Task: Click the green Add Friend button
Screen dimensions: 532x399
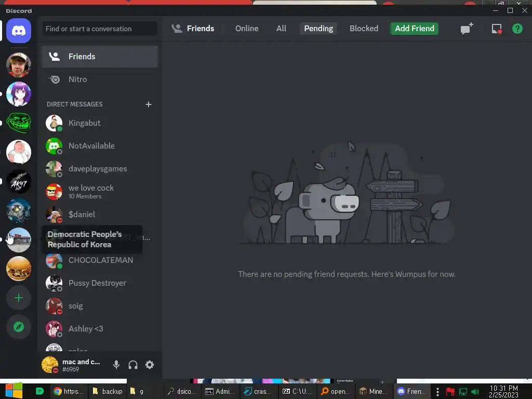Action: (x=414, y=29)
